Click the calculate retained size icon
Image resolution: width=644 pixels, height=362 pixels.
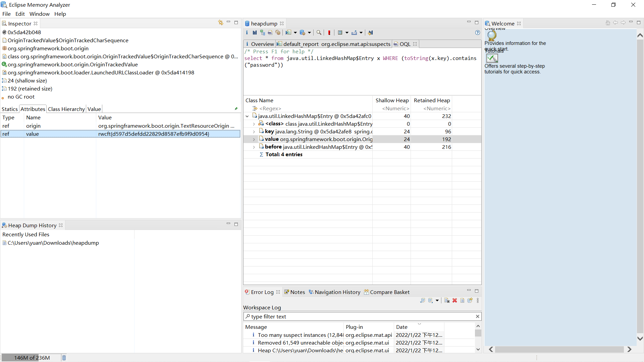[x=340, y=33]
